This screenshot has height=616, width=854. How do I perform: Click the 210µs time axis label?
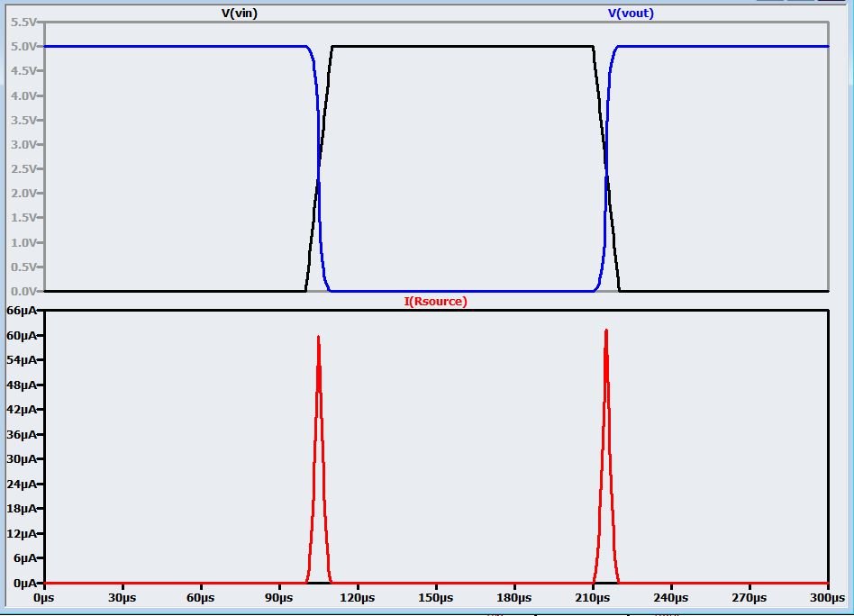click(592, 597)
